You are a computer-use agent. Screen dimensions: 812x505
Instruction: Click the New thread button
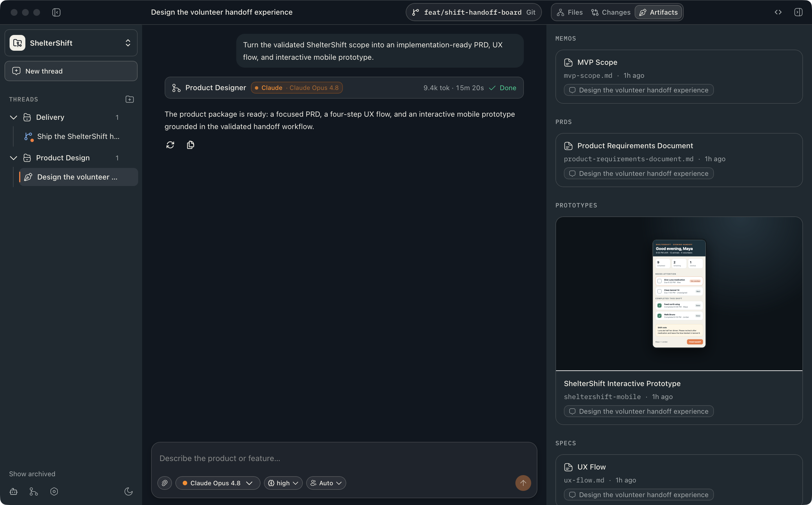(x=71, y=71)
